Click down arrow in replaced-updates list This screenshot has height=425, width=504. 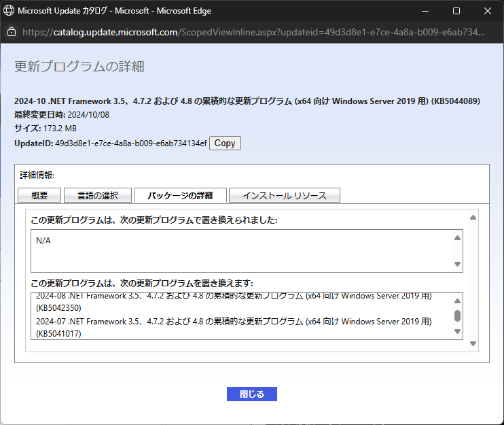(457, 331)
